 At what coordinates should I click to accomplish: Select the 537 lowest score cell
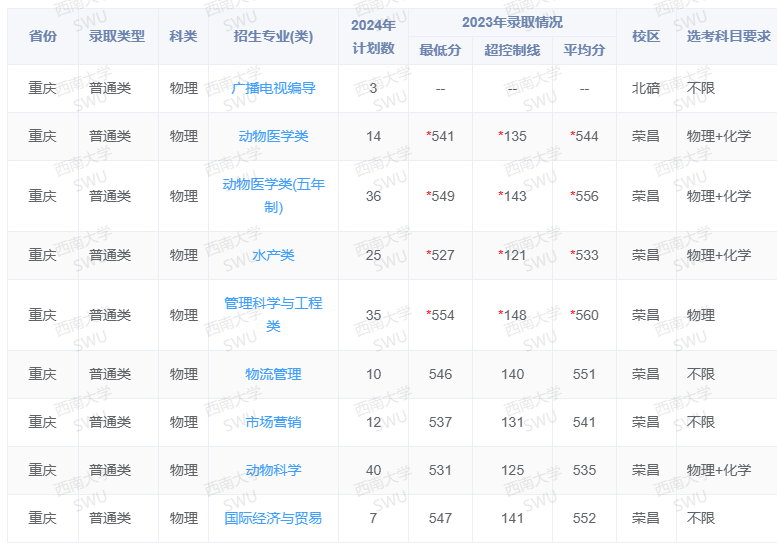pos(440,422)
